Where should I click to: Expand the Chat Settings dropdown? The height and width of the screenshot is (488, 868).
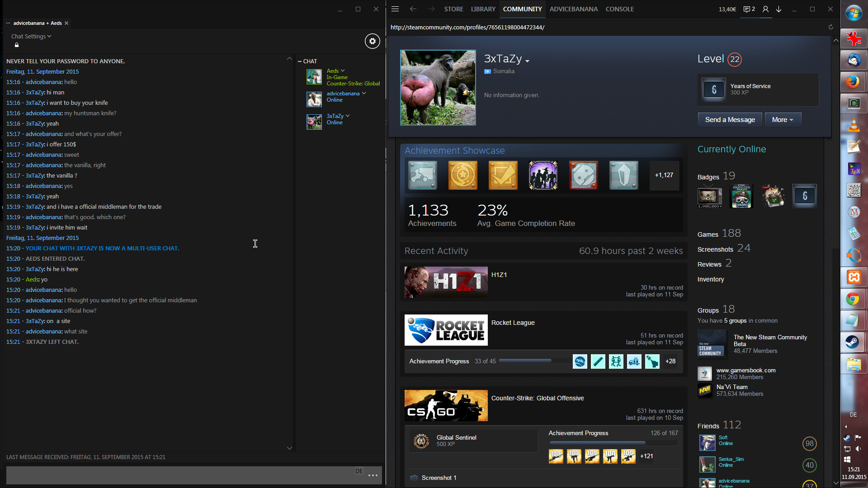pos(31,36)
